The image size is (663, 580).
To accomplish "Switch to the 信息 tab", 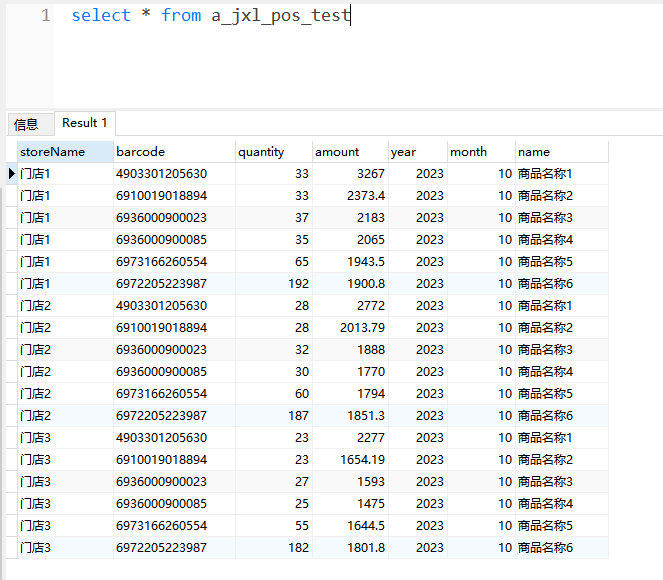I will pos(30,124).
